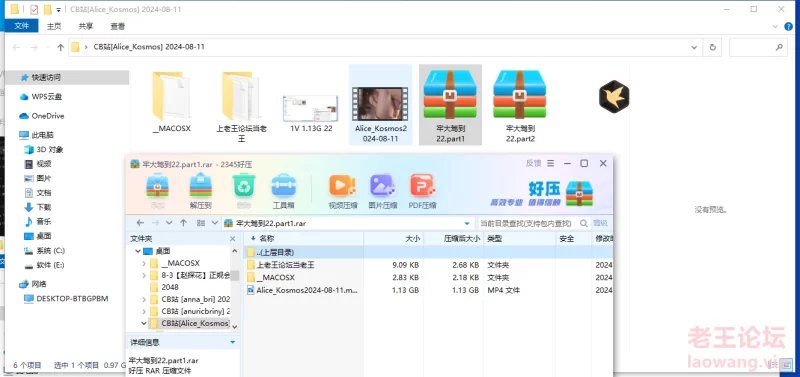Click the 反馈 feedback link in 好压

[533, 163]
